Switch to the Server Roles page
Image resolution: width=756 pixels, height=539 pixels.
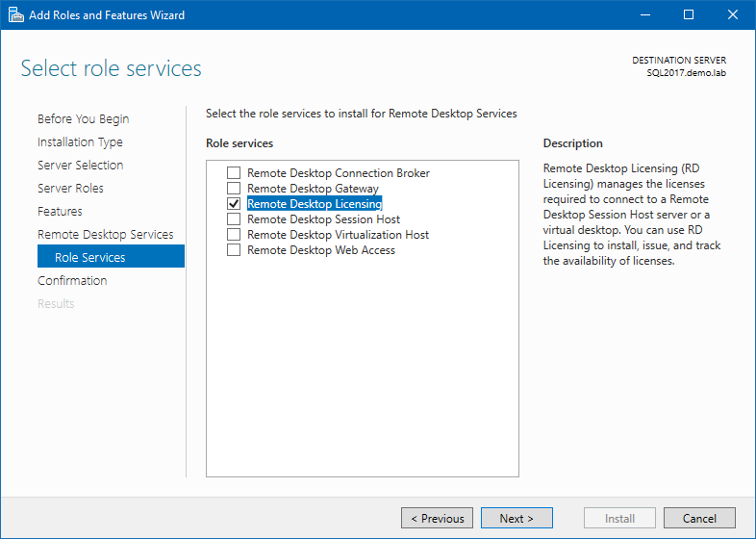click(x=70, y=189)
